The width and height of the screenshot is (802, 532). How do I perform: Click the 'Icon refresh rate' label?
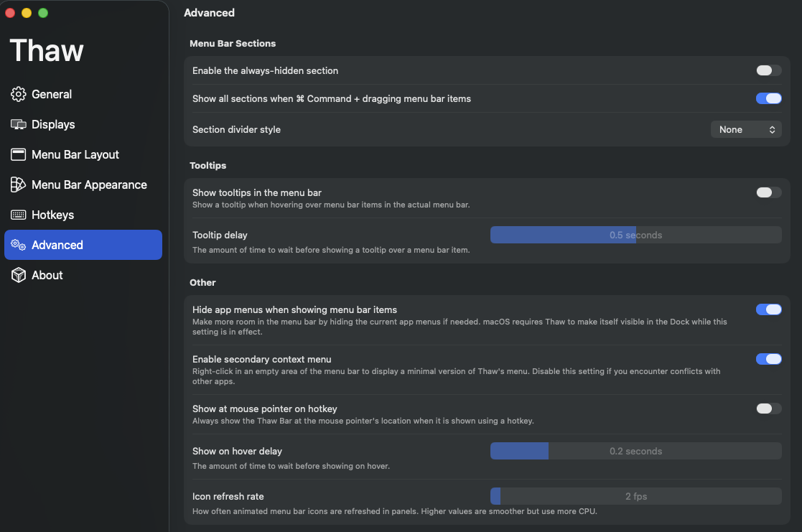228,496
